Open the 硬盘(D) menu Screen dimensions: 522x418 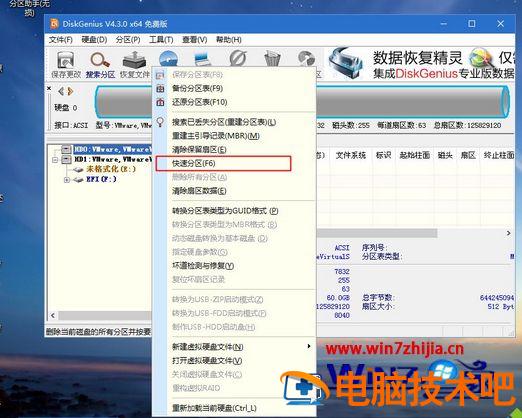click(x=94, y=40)
